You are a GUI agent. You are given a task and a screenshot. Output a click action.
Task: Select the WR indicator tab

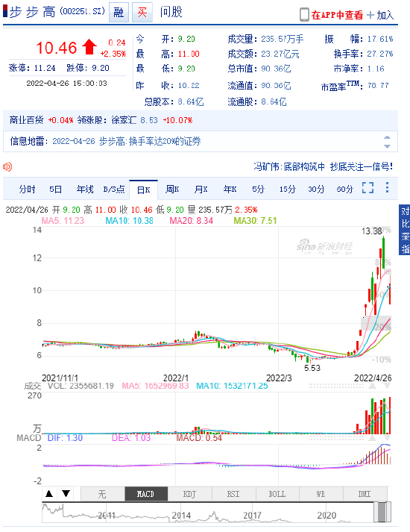(321, 494)
